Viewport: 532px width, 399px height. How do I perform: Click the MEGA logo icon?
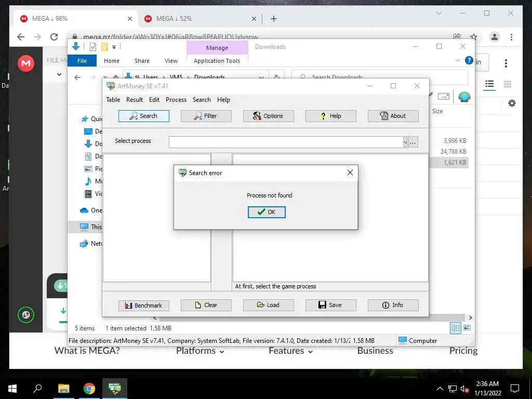(x=26, y=63)
